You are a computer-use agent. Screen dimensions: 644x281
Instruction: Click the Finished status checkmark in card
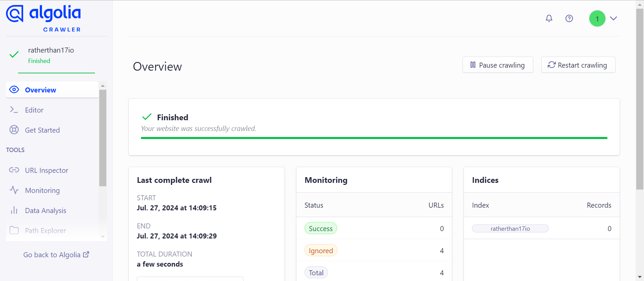tap(147, 117)
